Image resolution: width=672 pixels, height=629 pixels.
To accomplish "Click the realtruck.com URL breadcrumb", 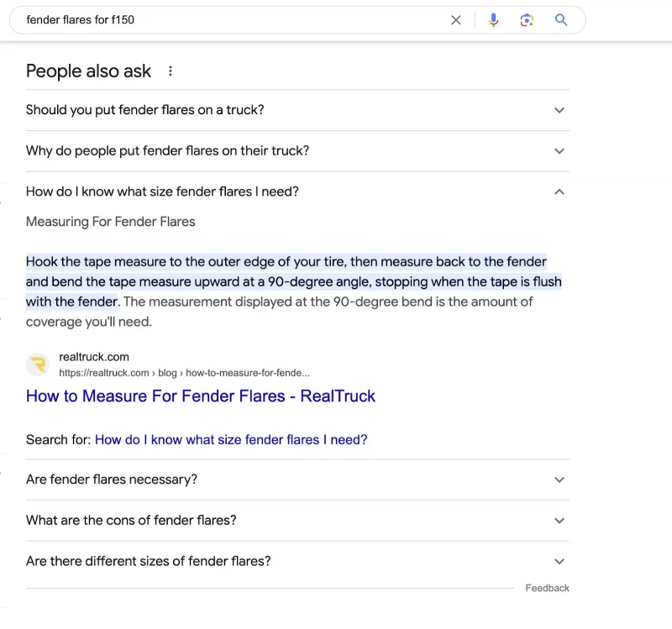I will click(184, 373).
